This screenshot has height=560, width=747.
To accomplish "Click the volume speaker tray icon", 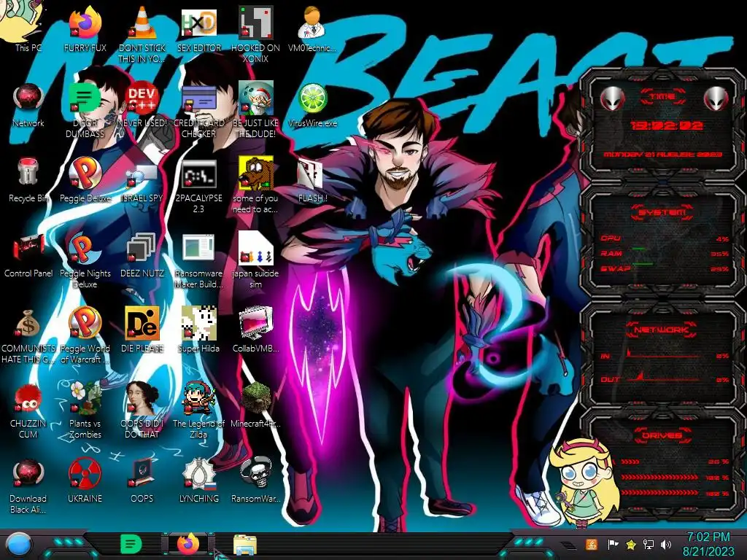I will (666, 544).
